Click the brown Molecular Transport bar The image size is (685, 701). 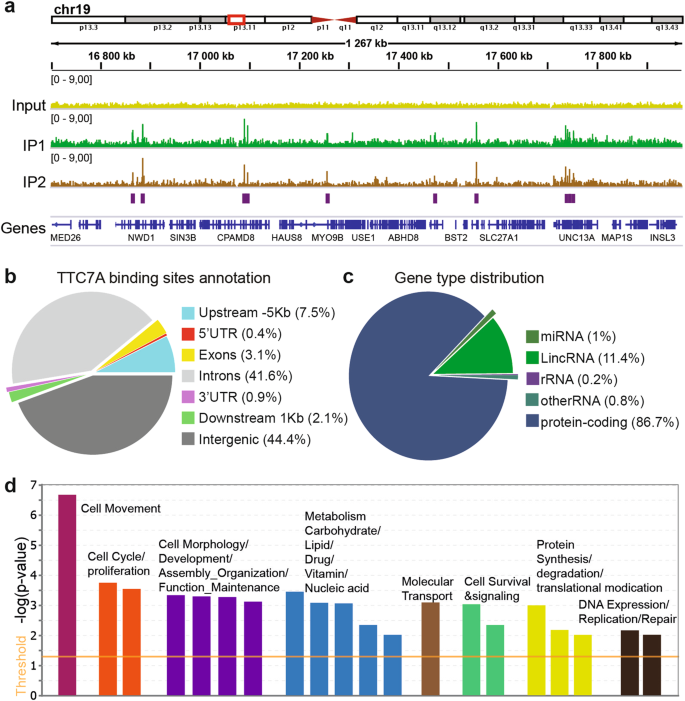(430, 649)
